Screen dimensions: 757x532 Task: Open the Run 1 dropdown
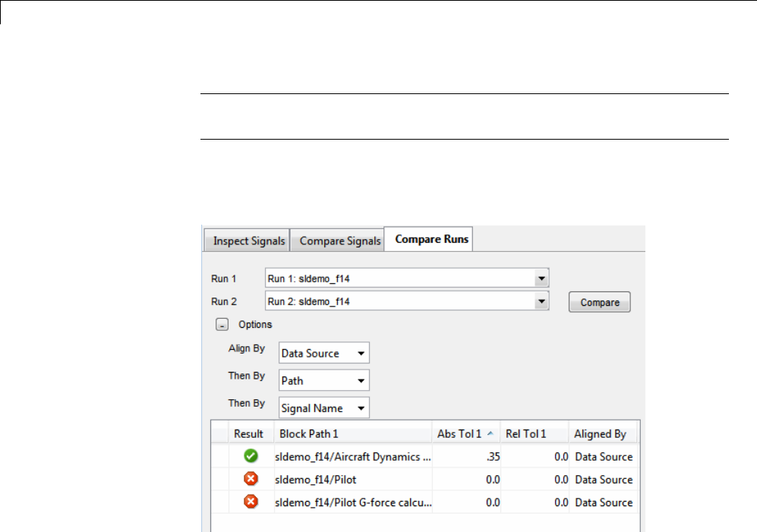point(541,279)
